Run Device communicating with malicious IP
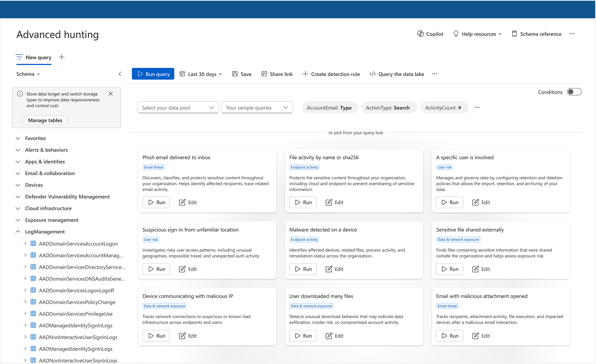This screenshot has width=596, height=364. point(156,336)
